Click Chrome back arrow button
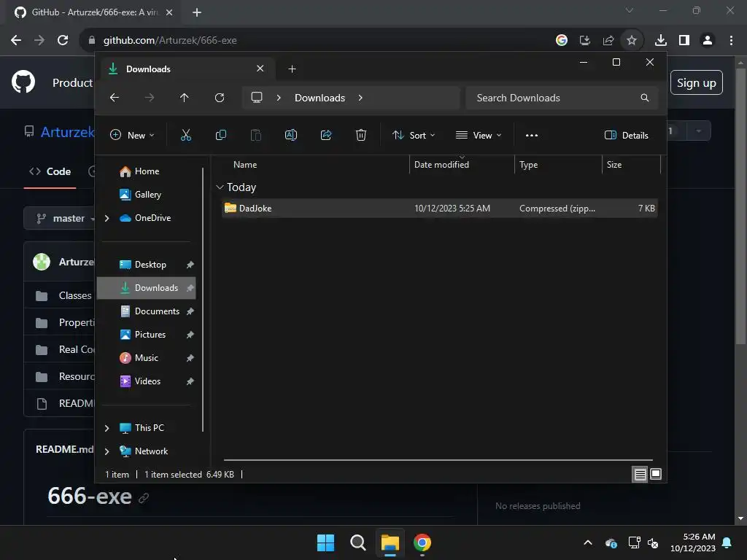Screen dimensions: 747x560 click(x=16, y=41)
